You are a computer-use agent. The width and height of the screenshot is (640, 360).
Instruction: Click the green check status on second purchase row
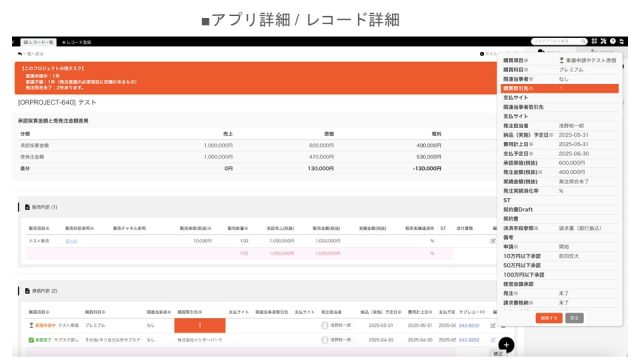(40, 340)
